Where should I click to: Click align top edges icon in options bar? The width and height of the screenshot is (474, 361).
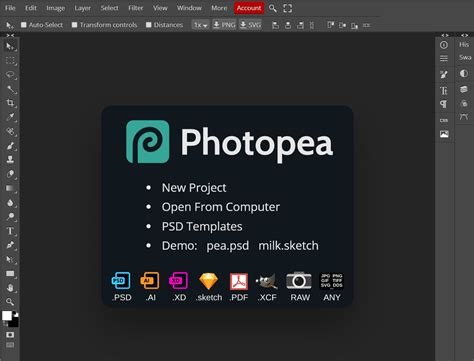click(x=330, y=25)
